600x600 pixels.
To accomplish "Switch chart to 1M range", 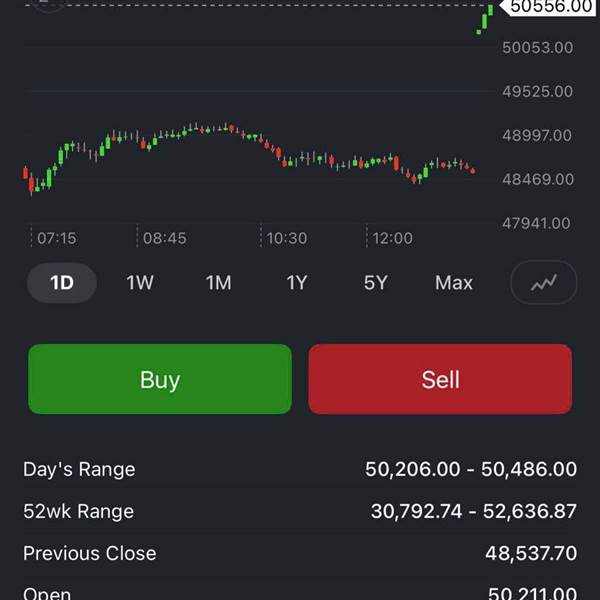I will click(218, 283).
